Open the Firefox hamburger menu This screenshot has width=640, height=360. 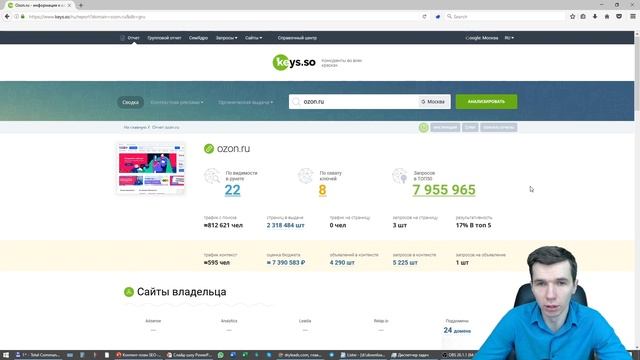pos(633,17)
